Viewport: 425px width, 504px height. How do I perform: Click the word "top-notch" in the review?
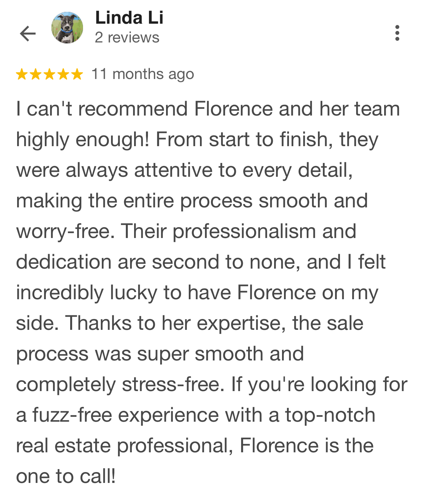coord(330,415)
